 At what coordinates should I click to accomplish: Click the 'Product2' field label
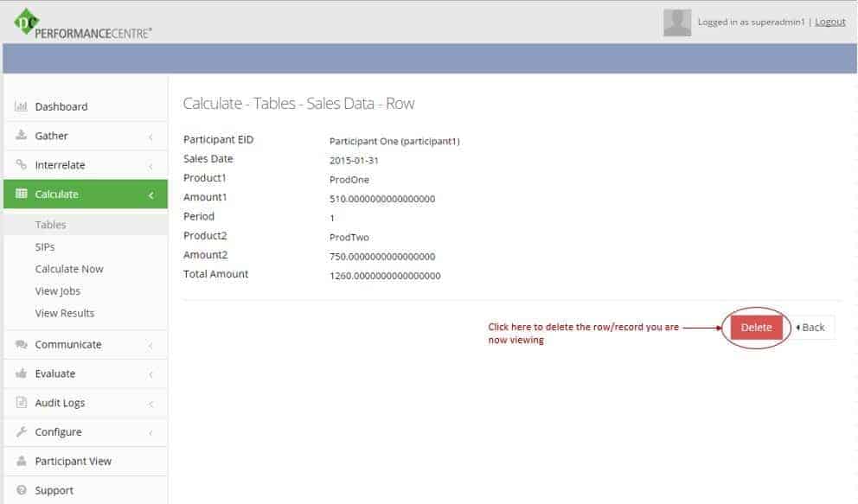tap(205, 236)
